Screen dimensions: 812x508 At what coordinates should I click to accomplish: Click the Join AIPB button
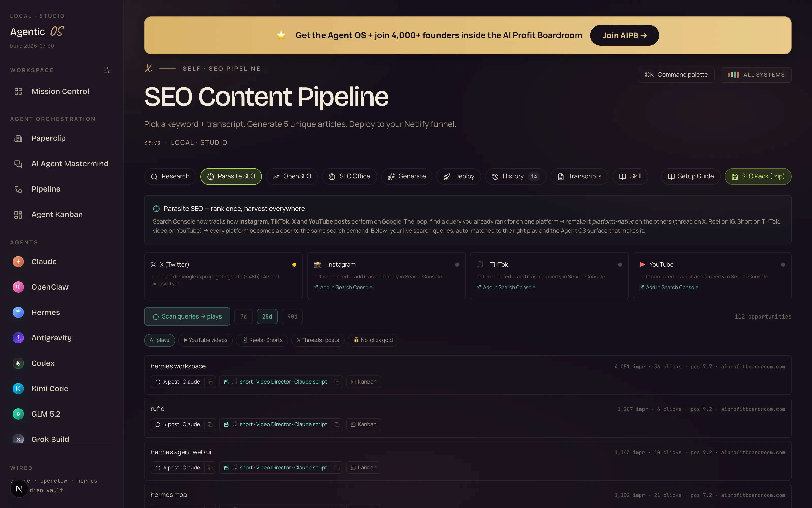point(624,35)
